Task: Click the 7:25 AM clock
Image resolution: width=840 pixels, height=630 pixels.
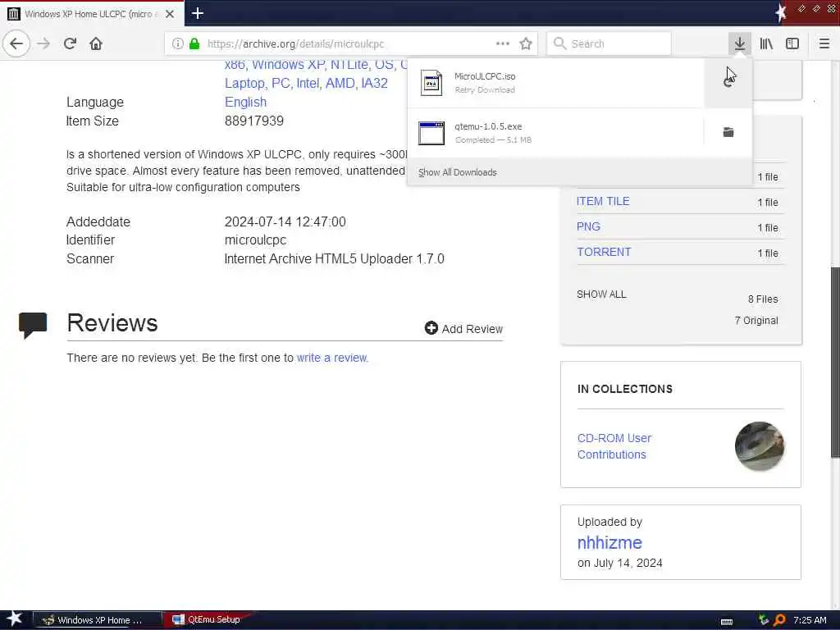Action: click(810, 620)
